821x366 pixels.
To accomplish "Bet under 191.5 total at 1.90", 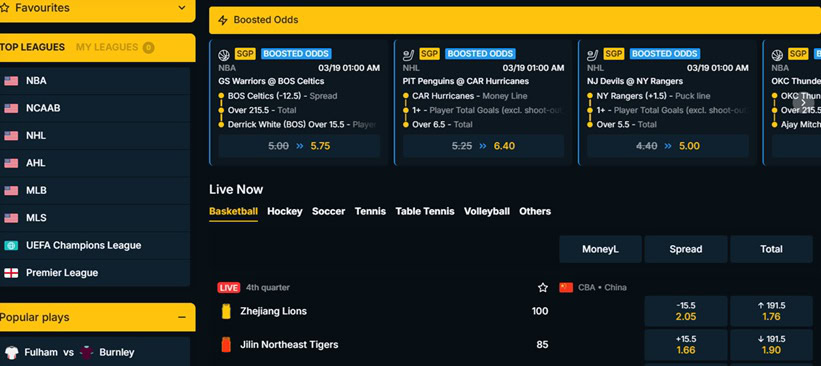I will tap(771, 345).
